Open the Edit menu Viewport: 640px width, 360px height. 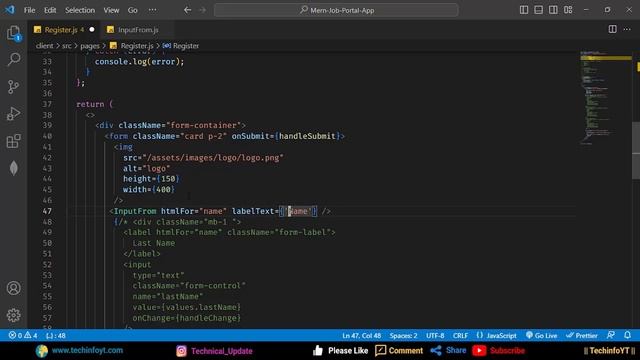(50, 10)
